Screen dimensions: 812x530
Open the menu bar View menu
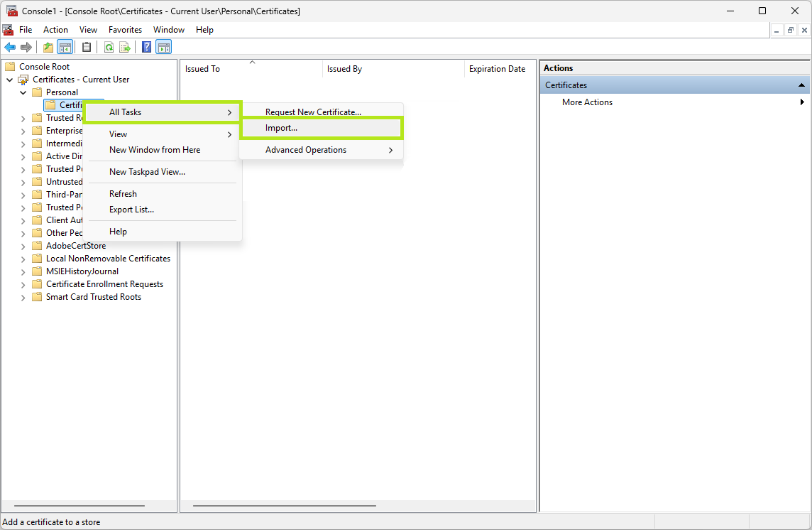click(x=88, y=30)
